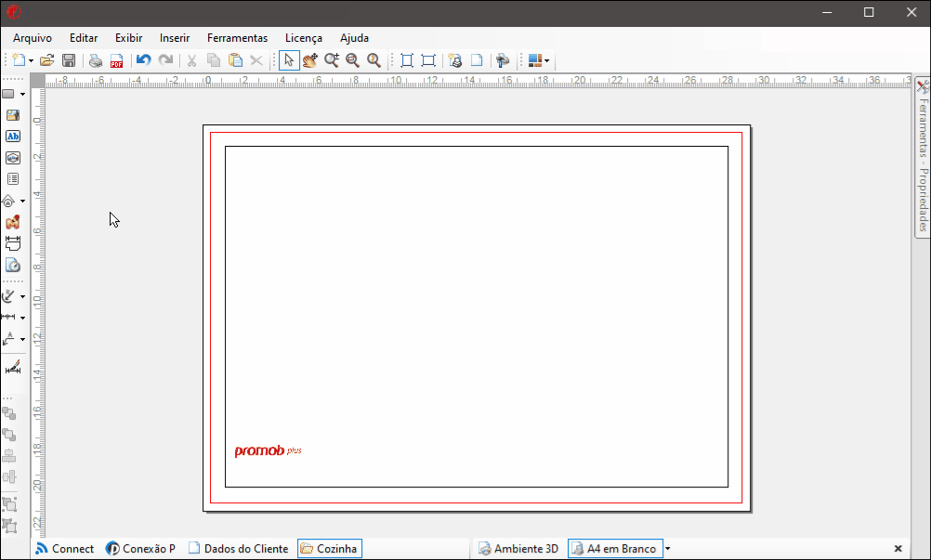Click the group objects icon
Image resolution: width=931 pixels, height=560 pixels.
[9, 504]
